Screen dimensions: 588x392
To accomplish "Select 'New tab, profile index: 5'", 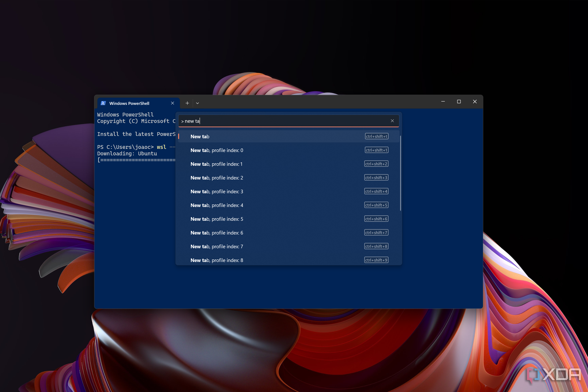I will [x=289, y=219].
